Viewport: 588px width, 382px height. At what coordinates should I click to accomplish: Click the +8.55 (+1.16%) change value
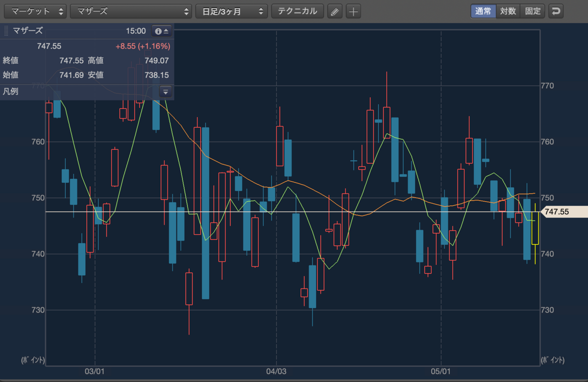pos(143,47)
